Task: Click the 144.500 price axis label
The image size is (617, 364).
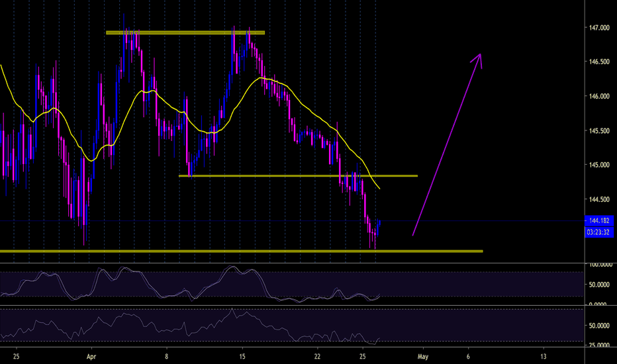Action: point(599,199)
